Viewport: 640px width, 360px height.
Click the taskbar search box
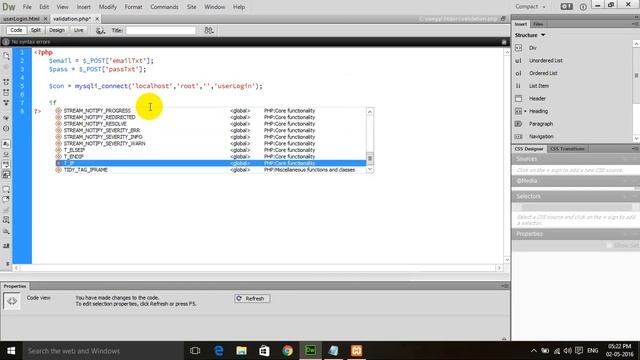(103, 351)
